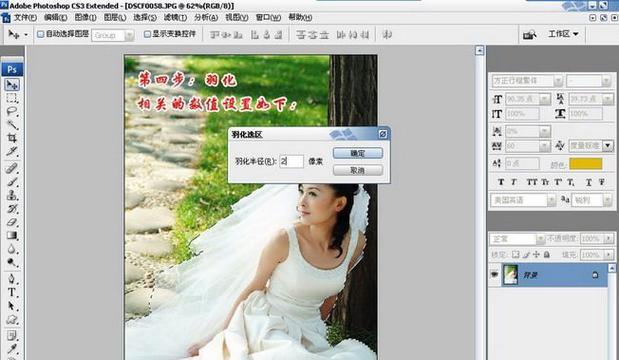Select the Healing Brush tool
The width and height of the screenshot is (619, 360).
coord(12,169)
